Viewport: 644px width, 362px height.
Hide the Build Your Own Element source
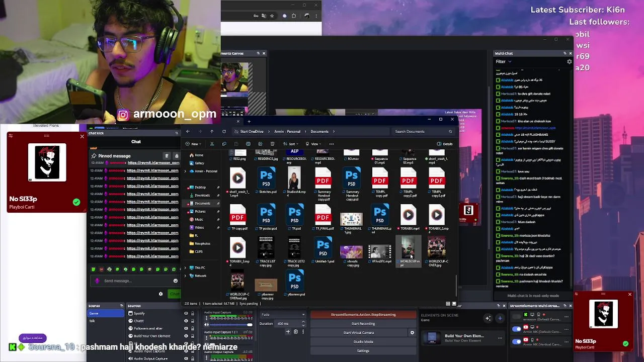[186, 336]
